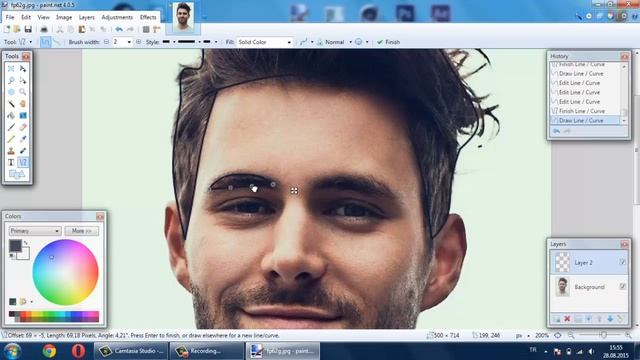This screenshot has height=360, width=640.
Task: Open the line start cap Style dropdown
Action: click(169, 42)
